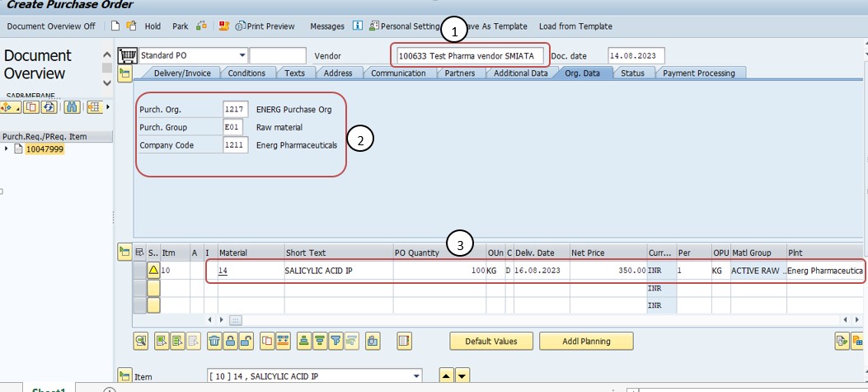Click the Addl Planning button

586,341
